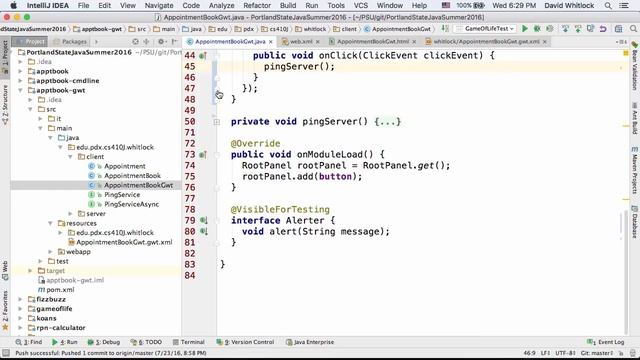This screenshot has height=360, width=640.
Task: Click gutter override icon on line 73
Action: (x=202, y=155)
